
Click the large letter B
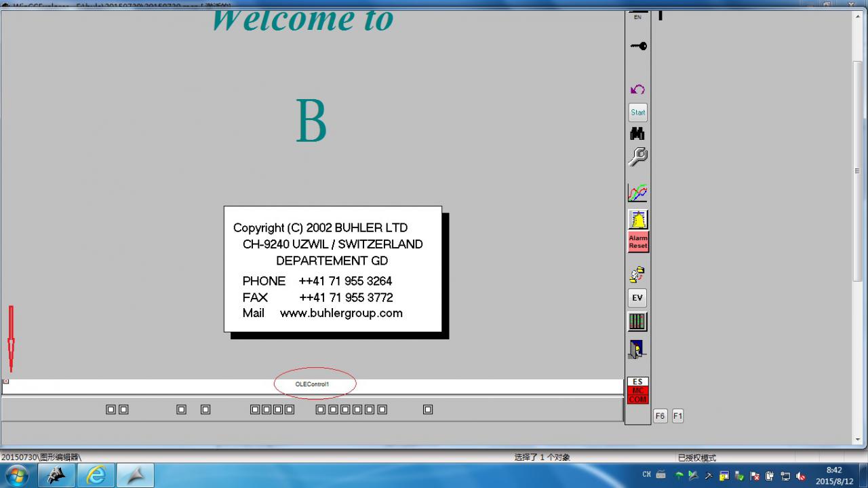(311, 121)
